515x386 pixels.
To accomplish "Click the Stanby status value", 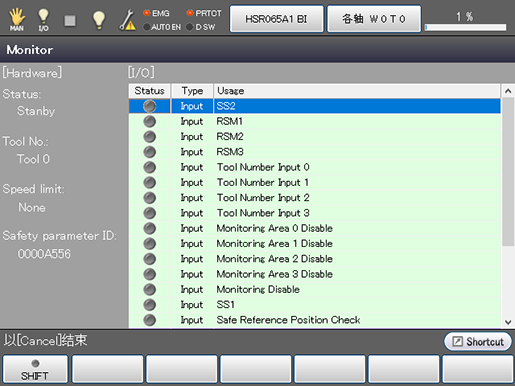I will [36, 111].
